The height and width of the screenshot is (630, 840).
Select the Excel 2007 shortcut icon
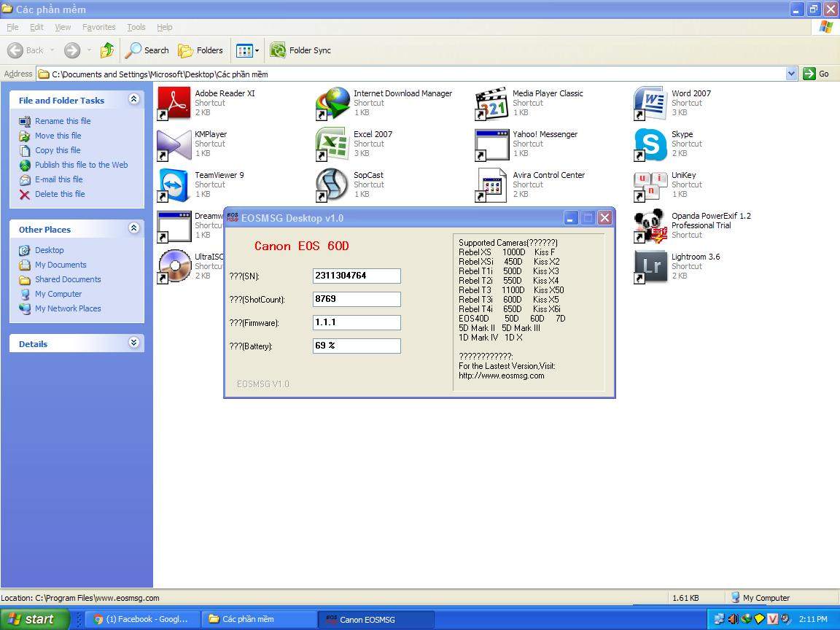332,144
